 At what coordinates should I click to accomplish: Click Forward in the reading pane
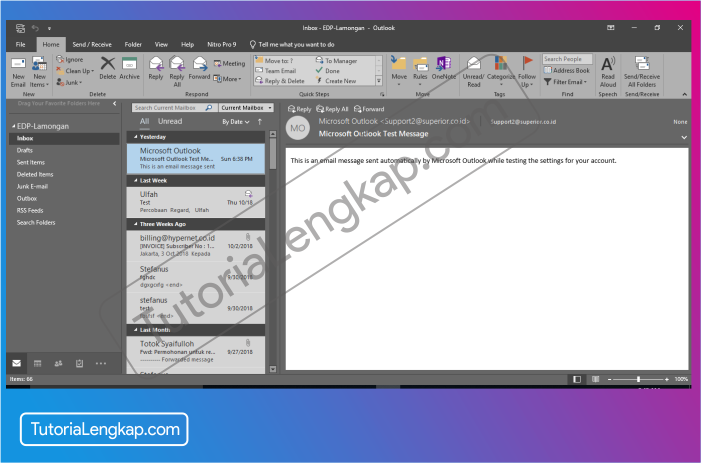tap(369, 109)
